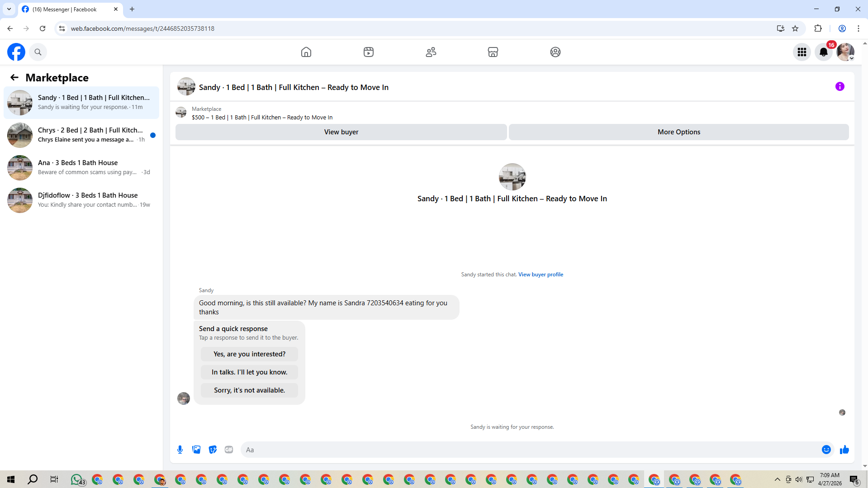Open the notifications bell
The width and height of the screenshot is (868, 488).
click(x=824, y=52)
